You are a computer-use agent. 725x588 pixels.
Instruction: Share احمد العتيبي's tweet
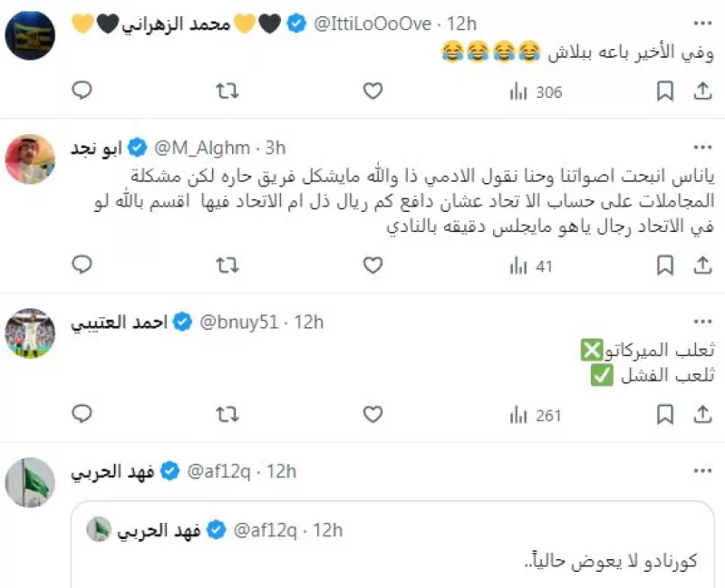point(702,414)
